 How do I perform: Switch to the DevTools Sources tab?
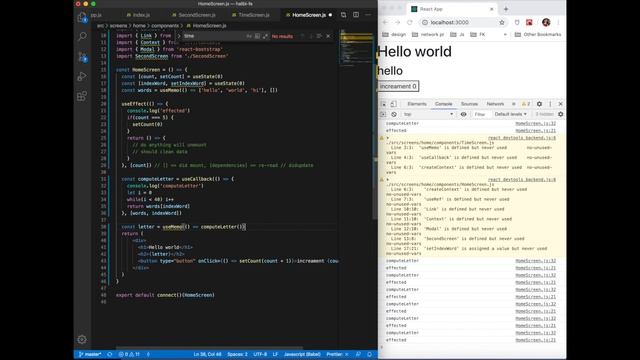point(469,104)
